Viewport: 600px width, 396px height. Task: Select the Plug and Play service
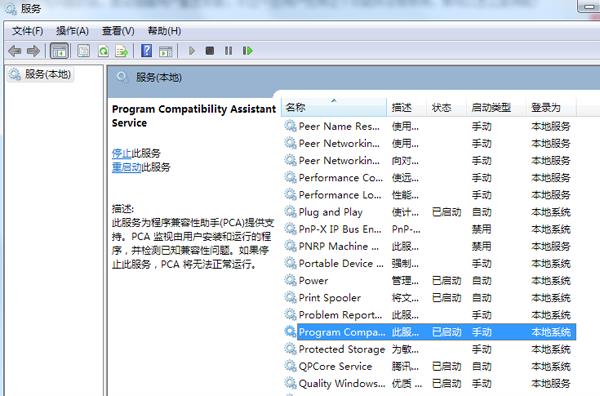pos(429,212)
